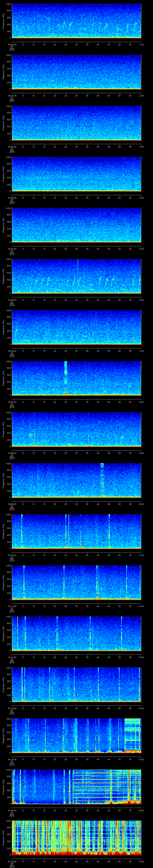Click the 30-second tick under 18:02 spectrogram
153x868 pixels.
[76, 147]
